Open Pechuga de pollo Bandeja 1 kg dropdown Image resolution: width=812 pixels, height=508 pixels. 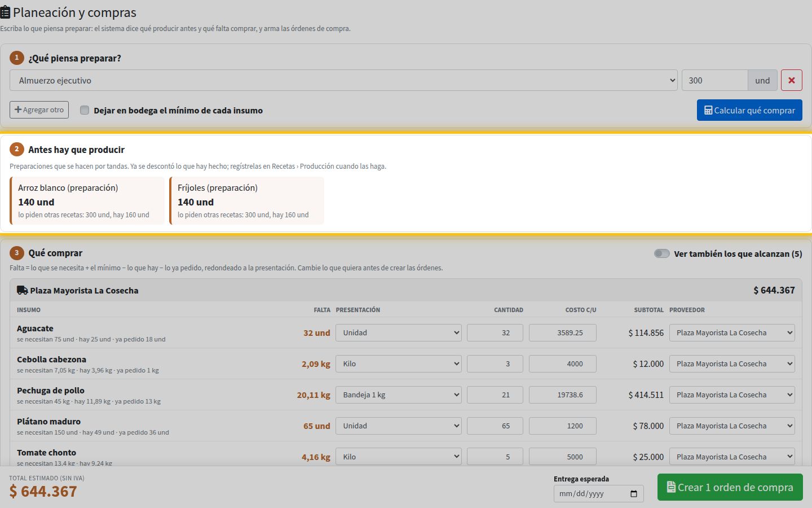399,395
